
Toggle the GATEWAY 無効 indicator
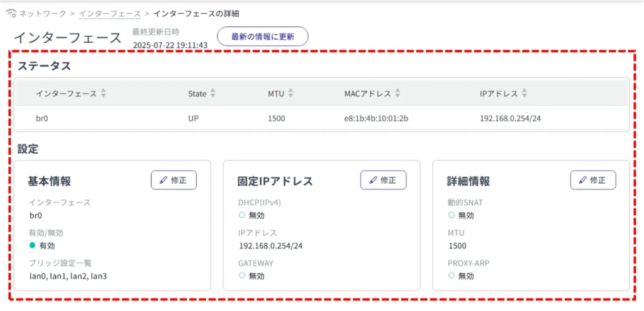tap(241, 276)
